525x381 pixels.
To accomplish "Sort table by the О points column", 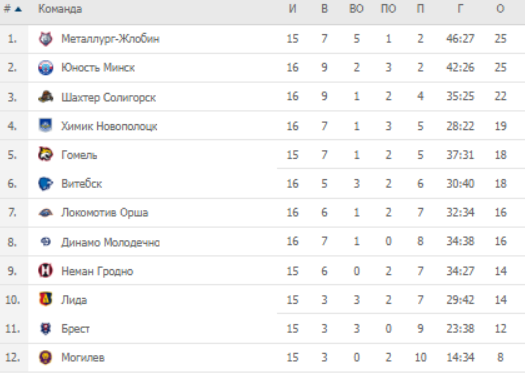I will click(500, 9).
